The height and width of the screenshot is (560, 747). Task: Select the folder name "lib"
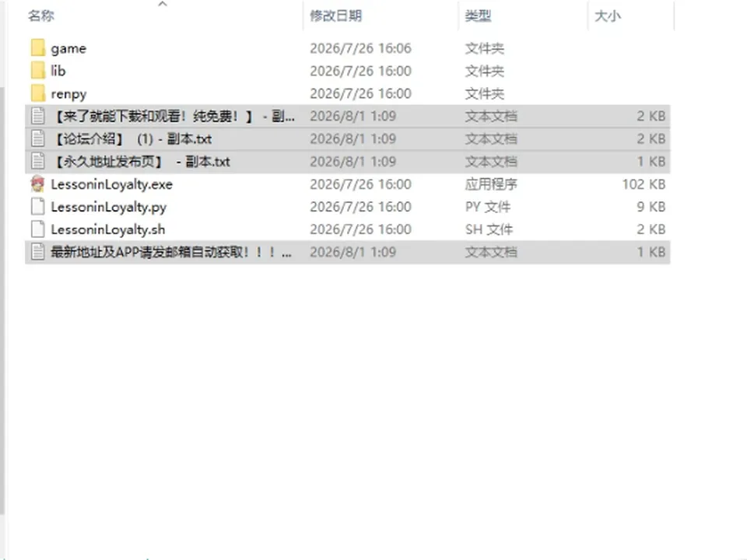pyautogui.click(x=58, y=71)
